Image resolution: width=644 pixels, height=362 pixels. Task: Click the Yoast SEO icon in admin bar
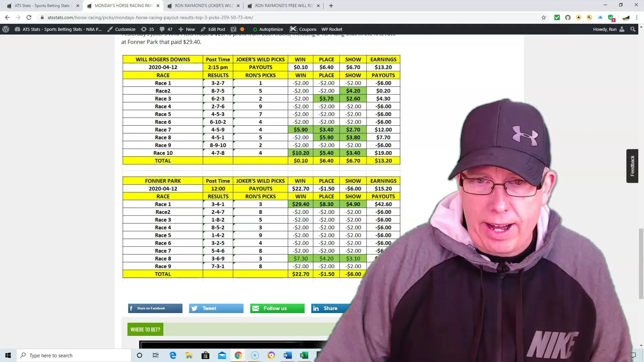click(x=234, y=29)
